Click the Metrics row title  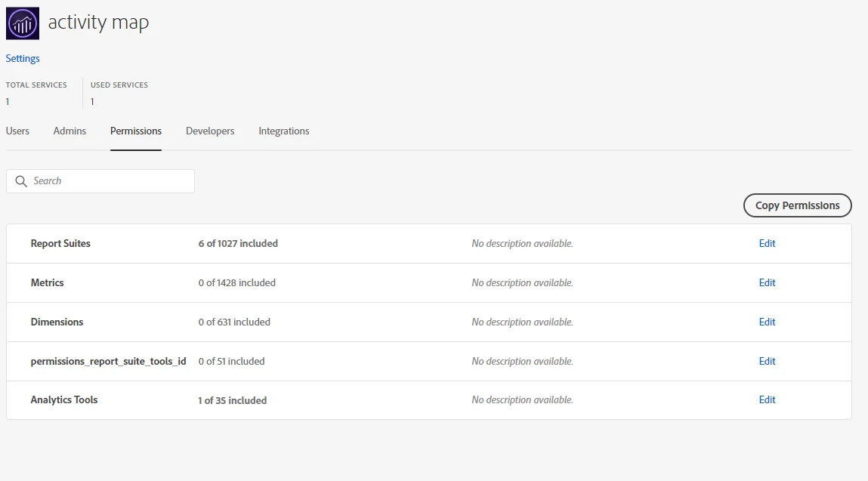pyautogui.click(x=47, y=283)
